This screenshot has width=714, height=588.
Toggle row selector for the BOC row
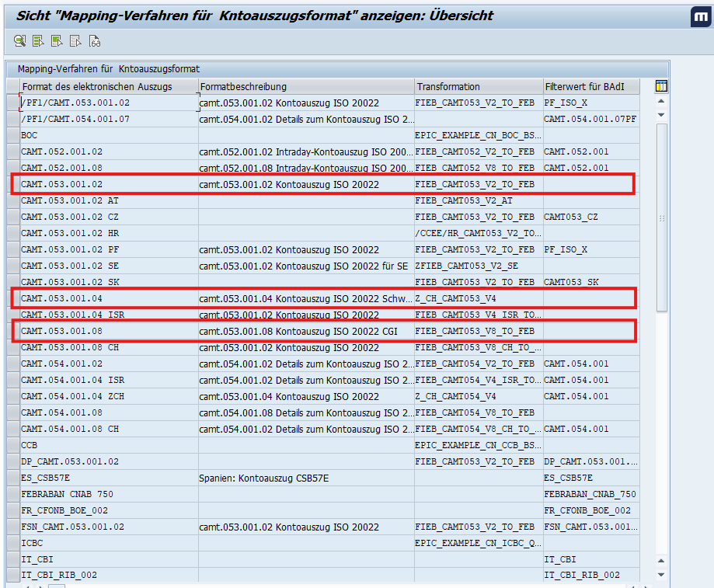point(12,135)
